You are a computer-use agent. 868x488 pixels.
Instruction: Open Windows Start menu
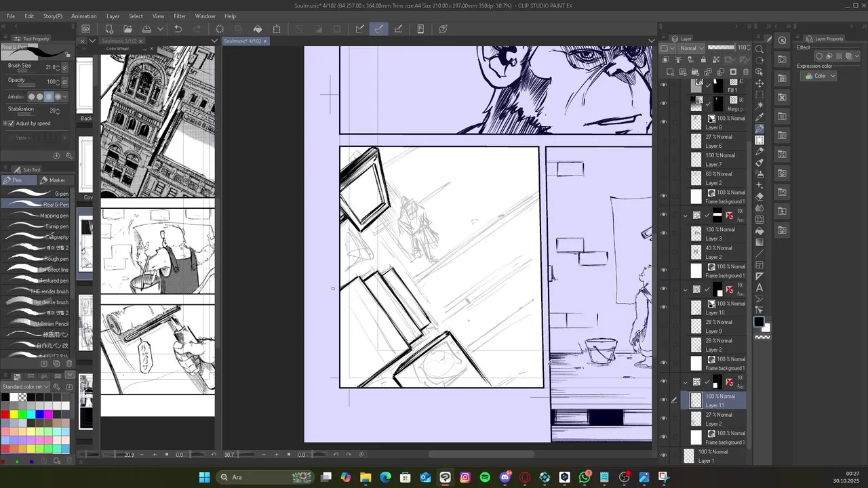pos(204,477)
